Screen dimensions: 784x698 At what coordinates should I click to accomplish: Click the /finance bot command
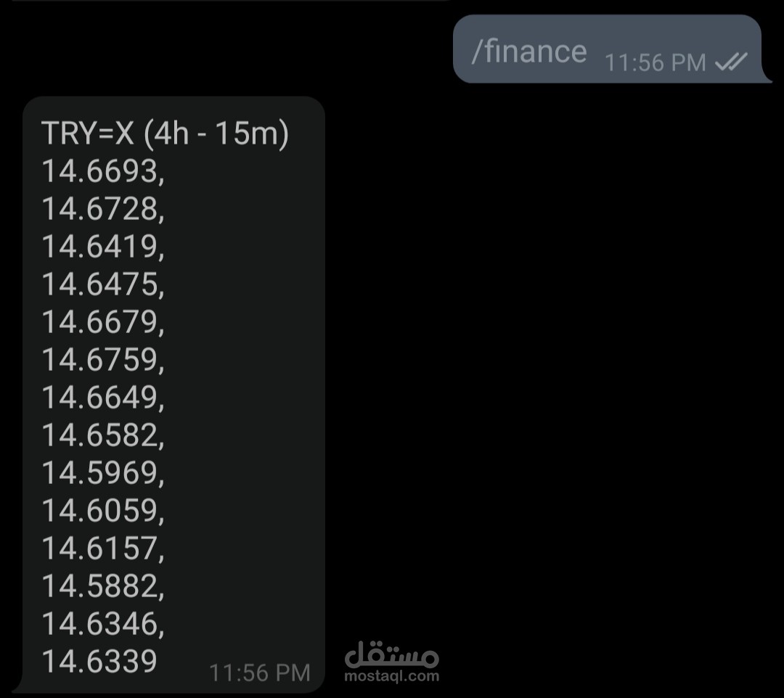pos(529,52)
